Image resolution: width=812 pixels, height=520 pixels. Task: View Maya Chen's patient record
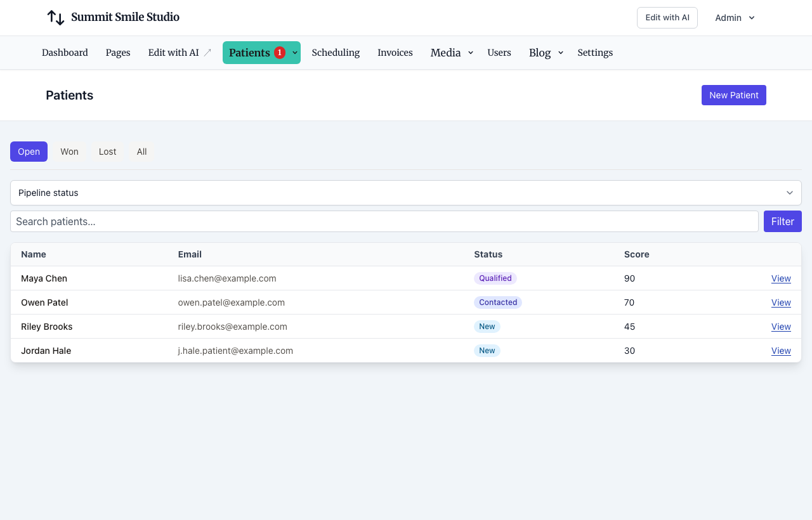point(781,278)
